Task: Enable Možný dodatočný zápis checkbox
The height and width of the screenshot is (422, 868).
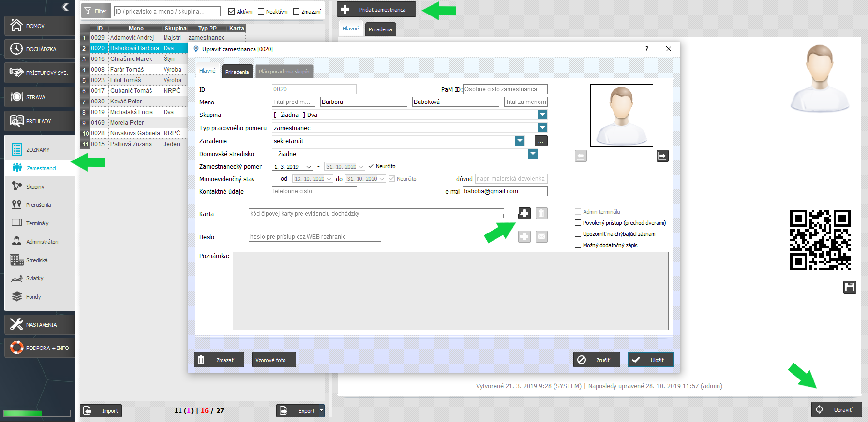Action: (x=578, y=245)
